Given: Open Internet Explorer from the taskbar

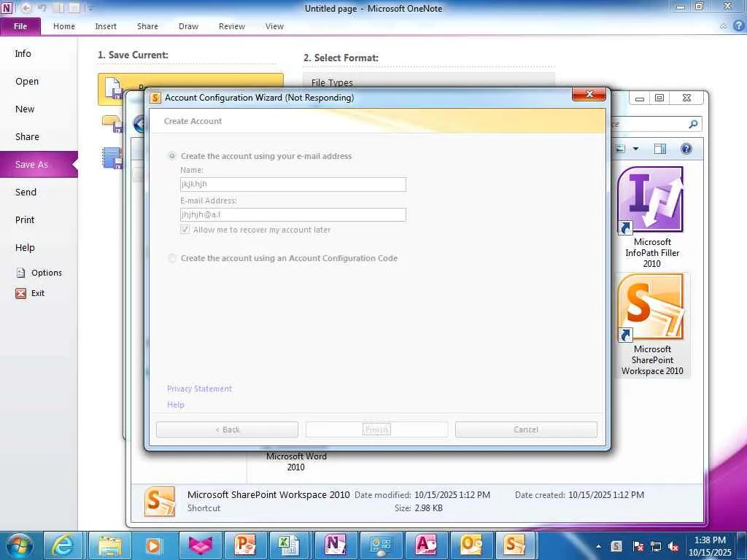Looking at the screenshot, I should (x=63, y=545).
